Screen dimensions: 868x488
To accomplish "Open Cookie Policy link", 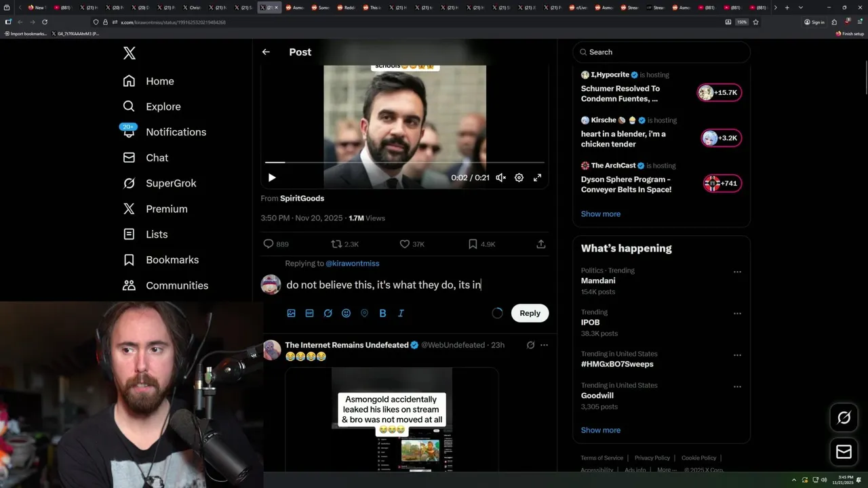I will [698, 458].
